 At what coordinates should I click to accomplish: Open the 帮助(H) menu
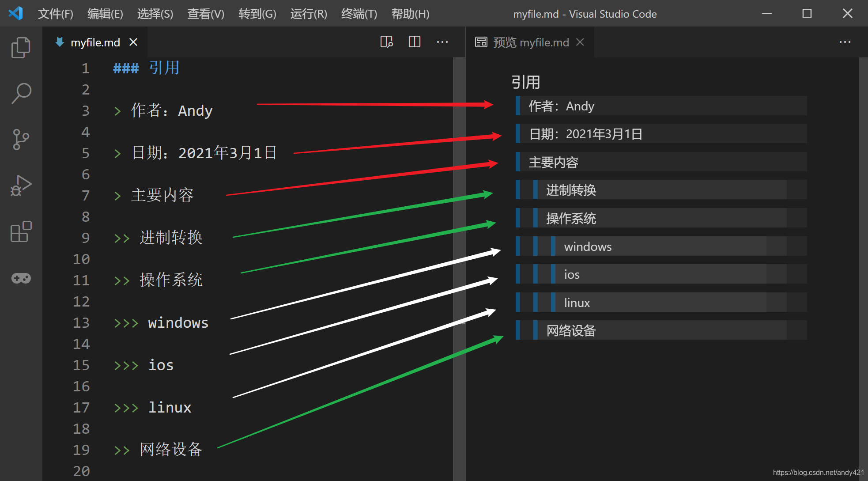click(410, 14)
